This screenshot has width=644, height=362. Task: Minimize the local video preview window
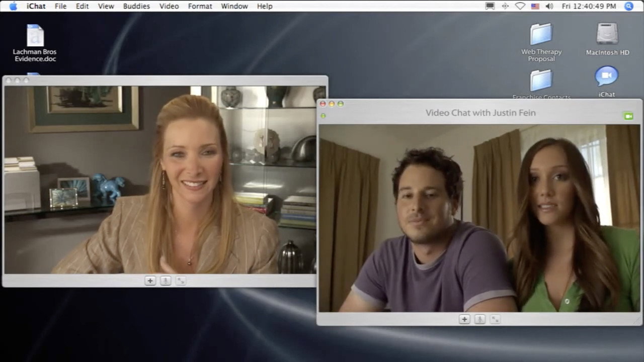[17, 80]
